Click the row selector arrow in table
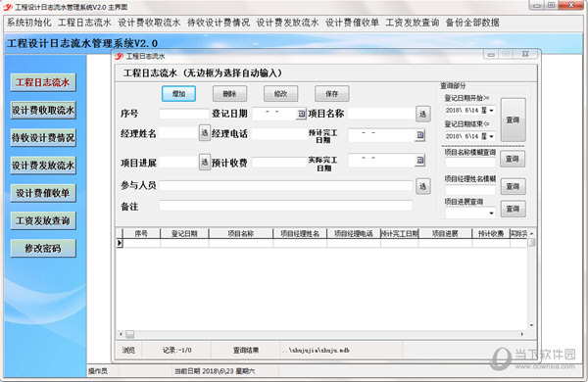588x382 pixels. pos(120,243)
